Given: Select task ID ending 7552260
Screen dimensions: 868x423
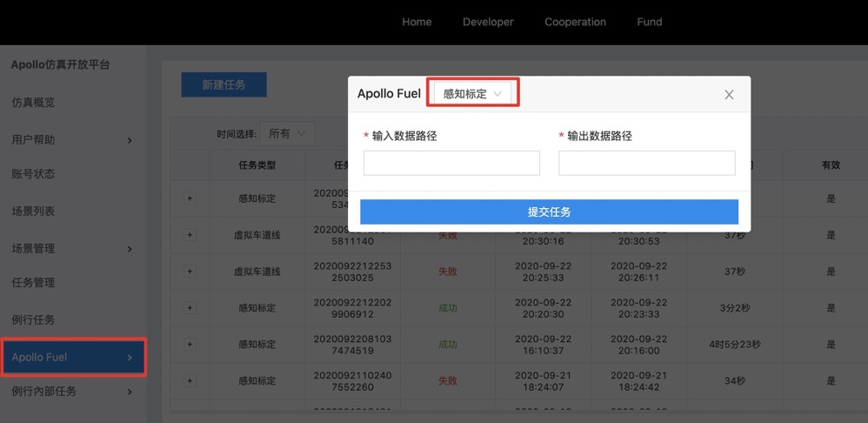Looking at the screenshot, I should coord(352,380).
